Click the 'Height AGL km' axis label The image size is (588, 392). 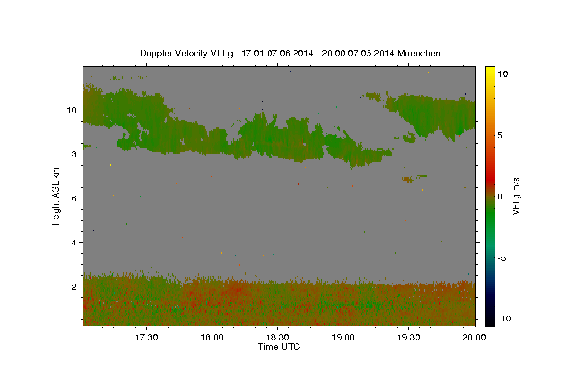click(56, 196)
